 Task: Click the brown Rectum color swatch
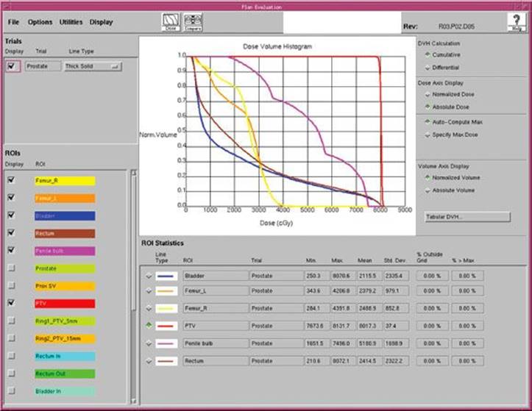point(65,234)
